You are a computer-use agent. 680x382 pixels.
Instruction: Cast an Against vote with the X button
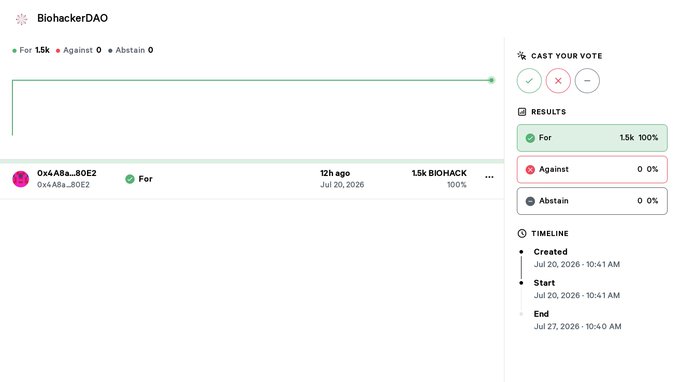(x=558, y=81)
